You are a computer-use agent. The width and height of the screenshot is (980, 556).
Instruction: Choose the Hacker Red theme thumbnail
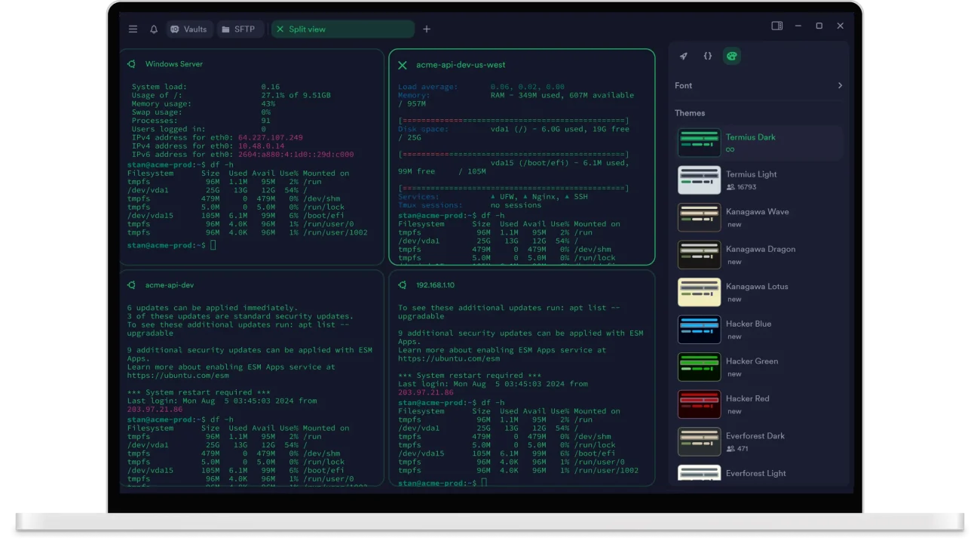pos(699,404)
